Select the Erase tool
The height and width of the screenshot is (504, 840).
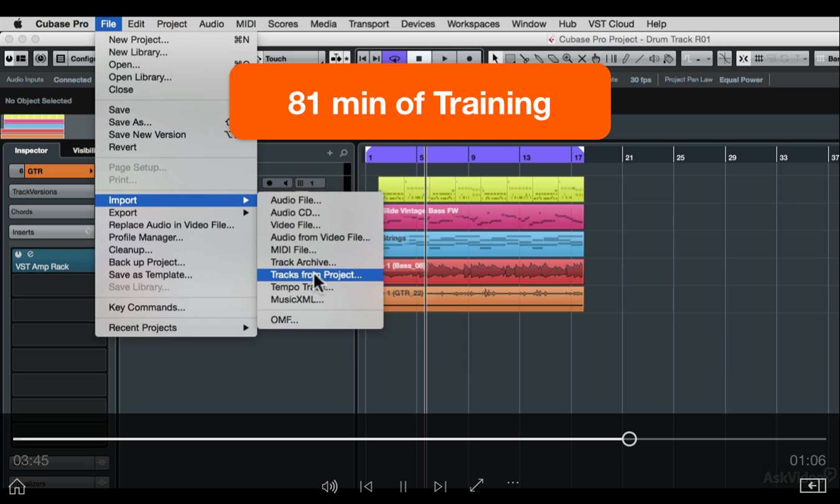pyautogui.click(x=553, y=58)
